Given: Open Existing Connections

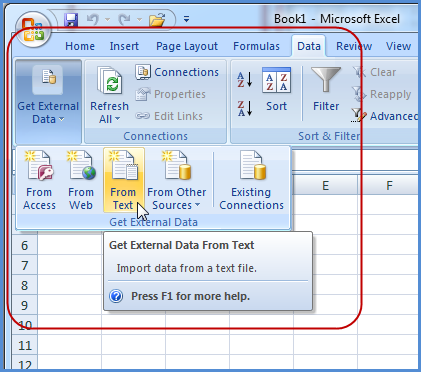Looking at the screenshot, I should [x=252, y=180].
